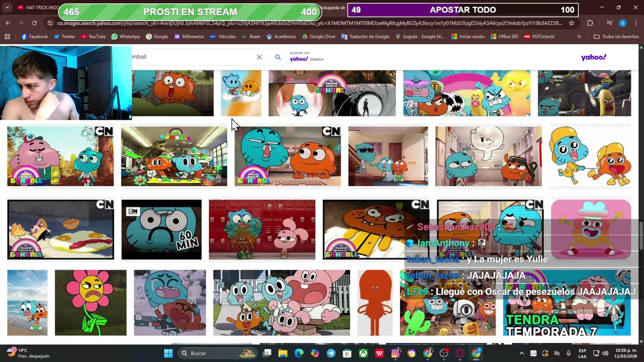Open Microsoft Edge from taskbar
Screen dimensions: 644x362
pyautogui.click(x=299, y=353)
